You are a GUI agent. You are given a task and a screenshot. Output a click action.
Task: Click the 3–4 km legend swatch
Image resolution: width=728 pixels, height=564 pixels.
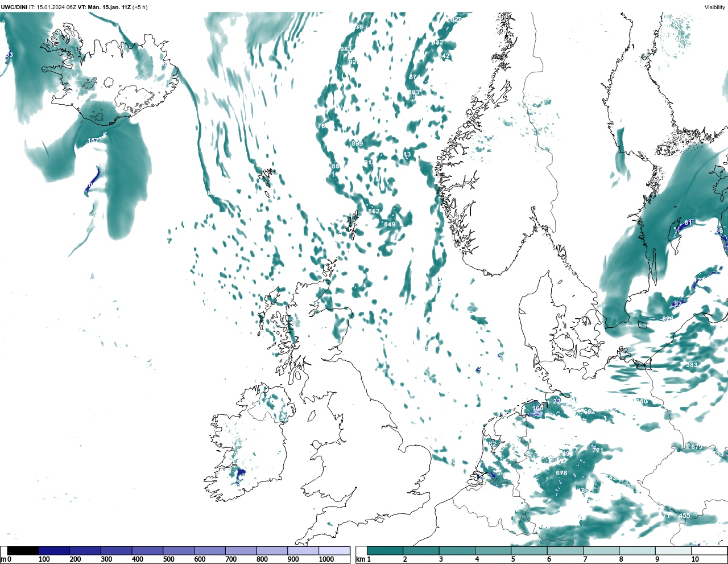pos(457,551)
